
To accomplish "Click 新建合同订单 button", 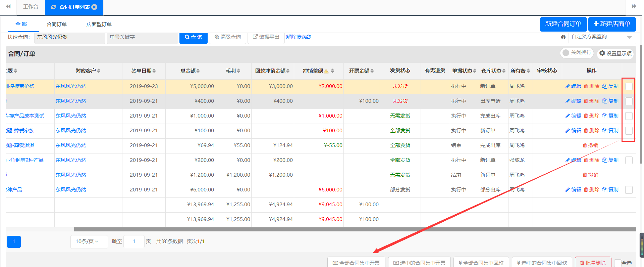I will coord(563,24).
